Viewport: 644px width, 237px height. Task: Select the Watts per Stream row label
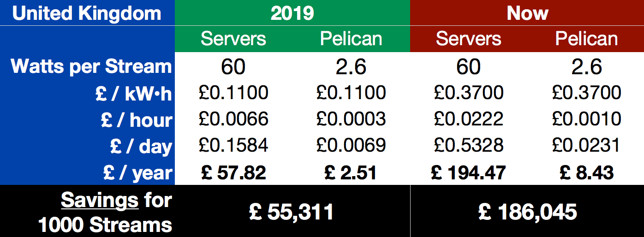coord(91,66)
